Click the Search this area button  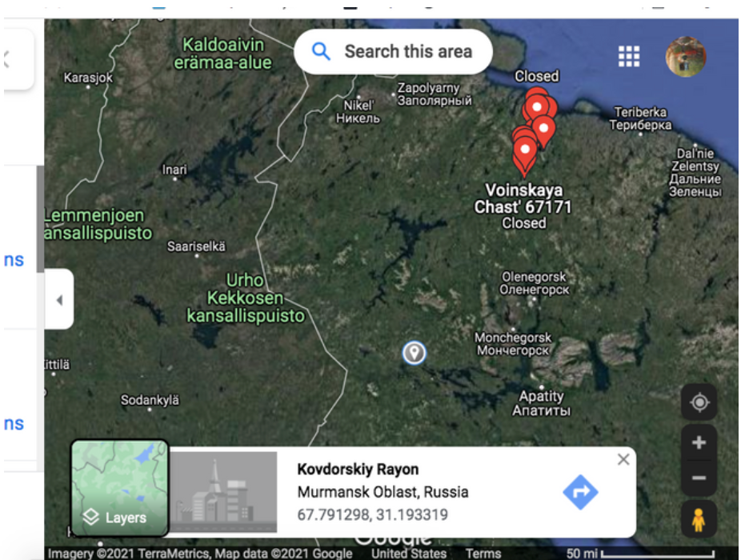[393, 51]
